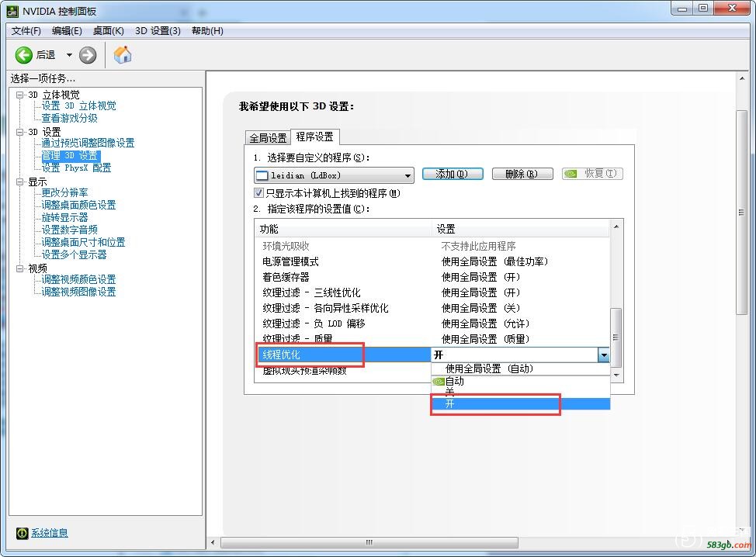Open the 桌面(K) menu
756x557 pixels.
click(109, 31)
